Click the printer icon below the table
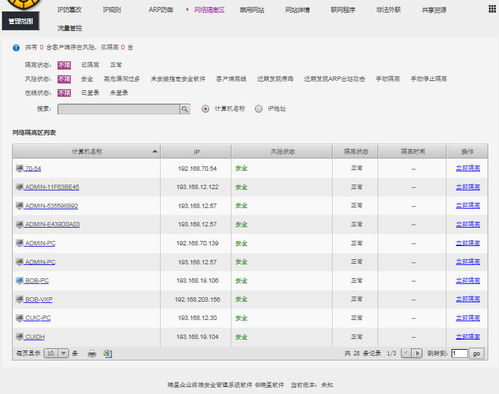This screenshot has width=499, height=394. coord(92,354)
